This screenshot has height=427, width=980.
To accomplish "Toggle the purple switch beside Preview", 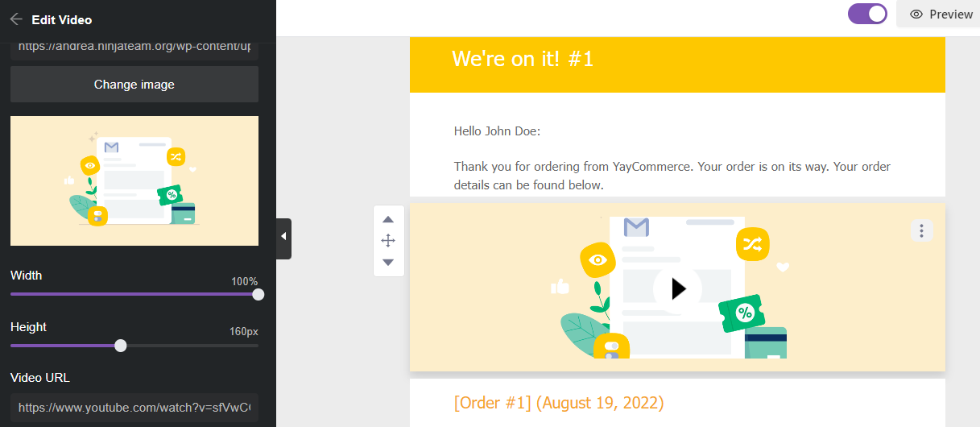I will pos(867,14).
